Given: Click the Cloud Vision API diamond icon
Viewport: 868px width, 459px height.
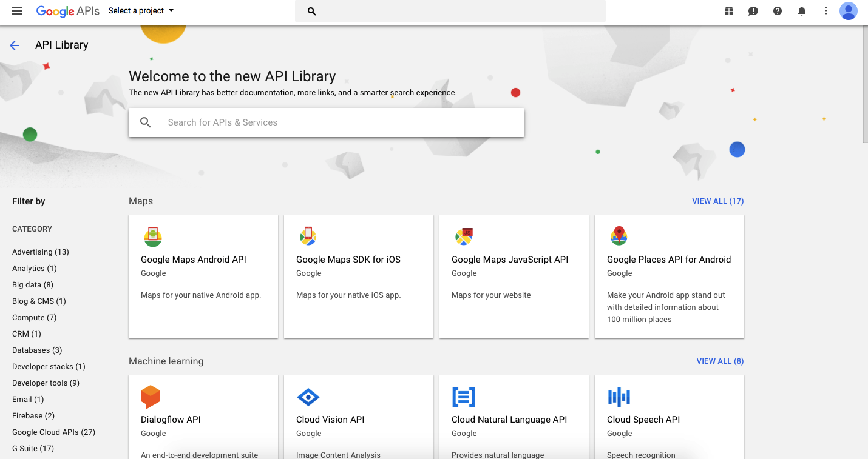Looking at the screenshot, I should click(308, 397).
